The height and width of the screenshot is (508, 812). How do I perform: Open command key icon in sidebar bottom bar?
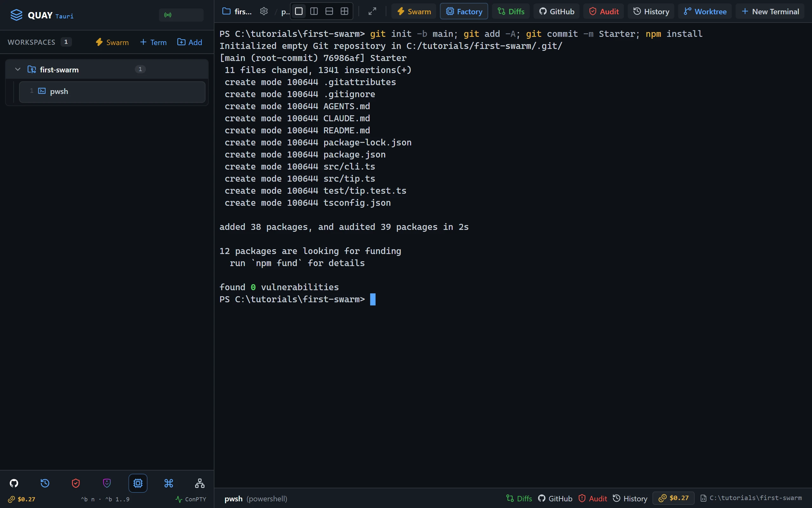click(x=169, y=483)
